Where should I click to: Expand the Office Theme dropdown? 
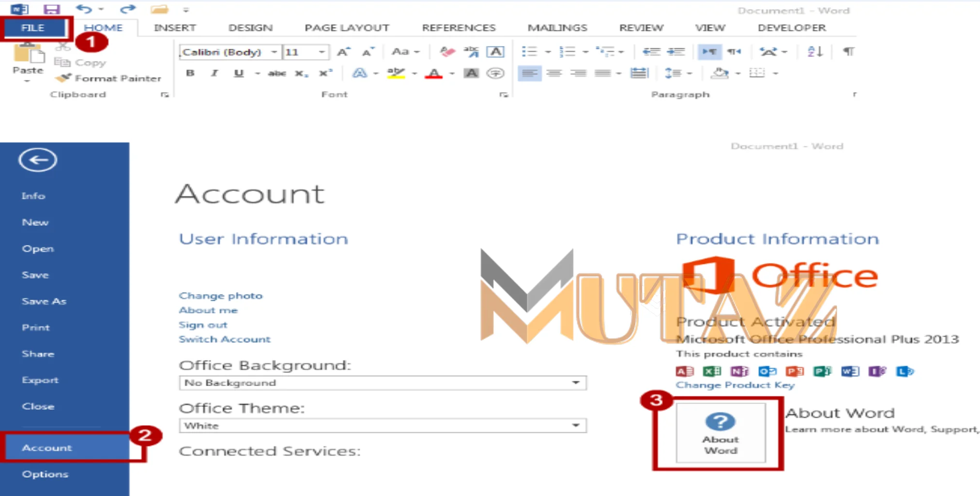[575, 426]
